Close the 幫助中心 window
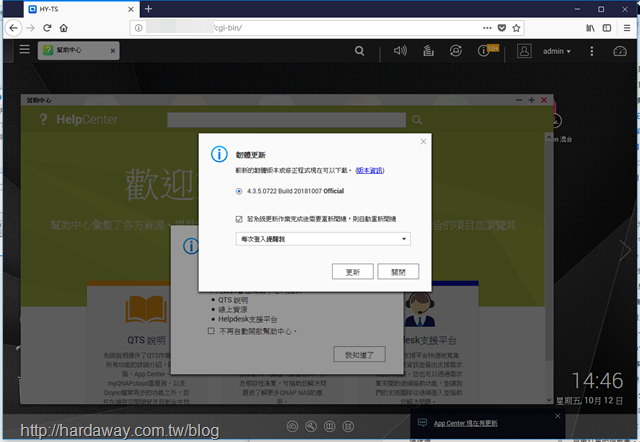Screen dimensions: 640x442 click(544, 100)
